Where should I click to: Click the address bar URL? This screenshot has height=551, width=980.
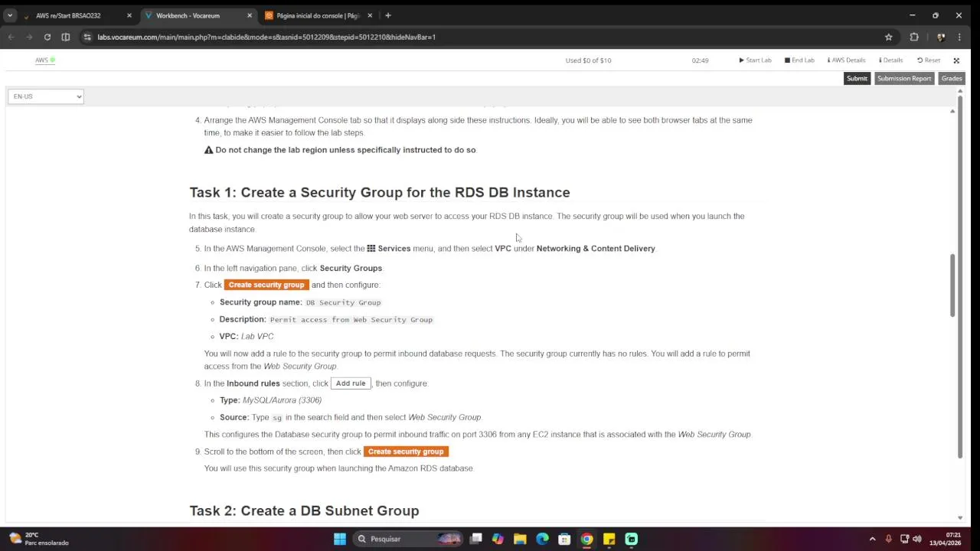pos(266,37)
